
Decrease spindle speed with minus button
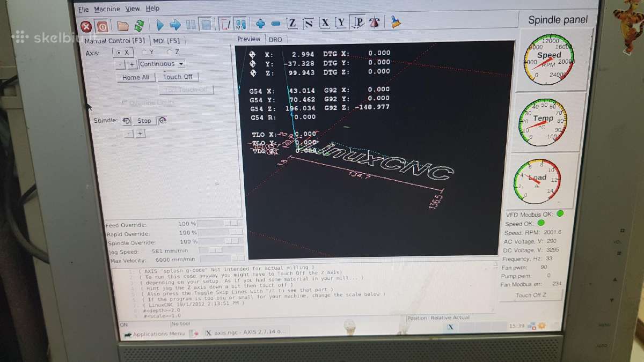tap(128, 134)
